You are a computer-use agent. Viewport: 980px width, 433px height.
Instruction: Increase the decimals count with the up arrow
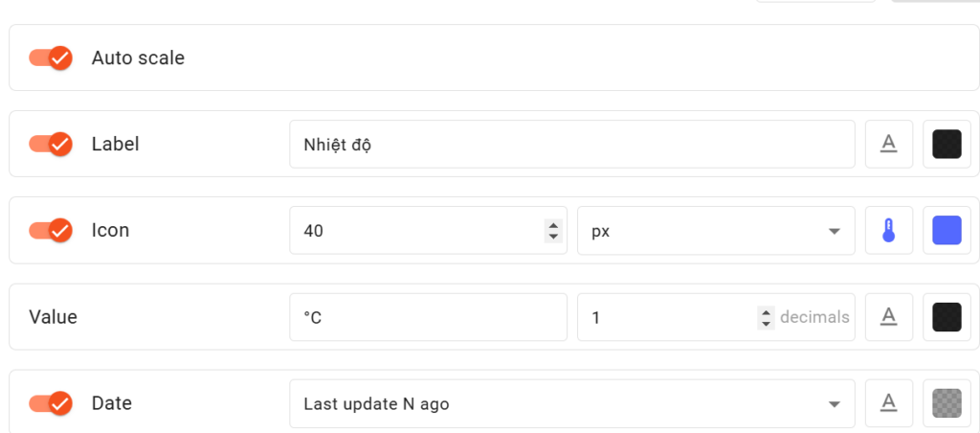point(766,311)
